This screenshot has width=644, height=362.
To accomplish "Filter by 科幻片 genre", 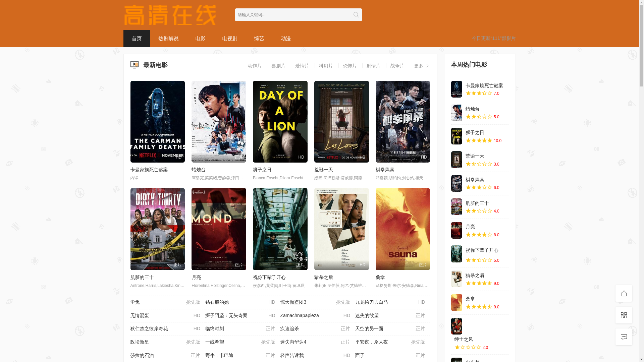I will (326, 66).
